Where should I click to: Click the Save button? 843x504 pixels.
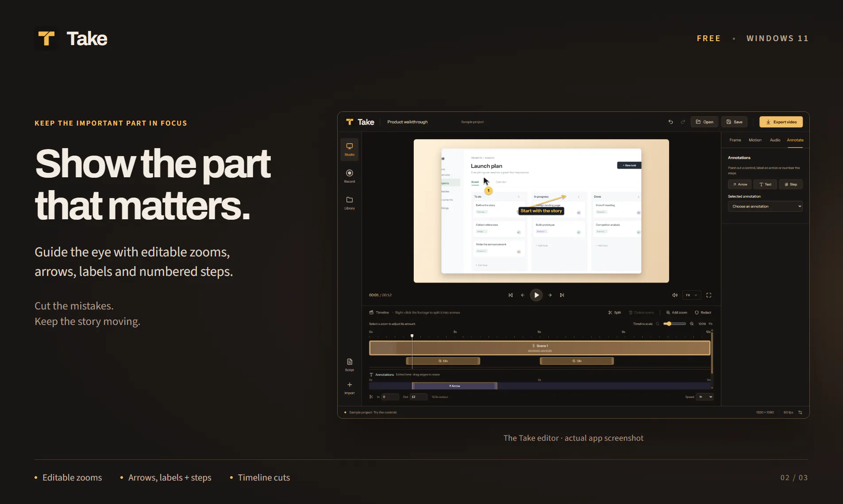coord(735,122)
